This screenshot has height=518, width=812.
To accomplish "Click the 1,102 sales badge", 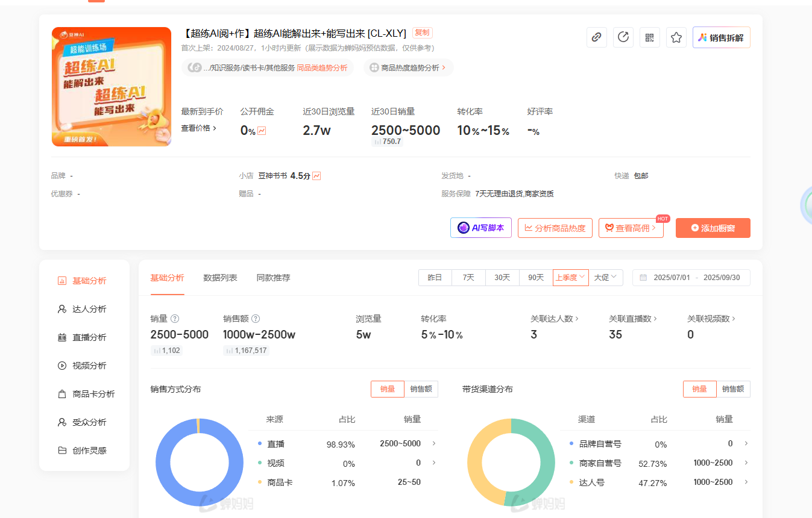I will [166, 351].
